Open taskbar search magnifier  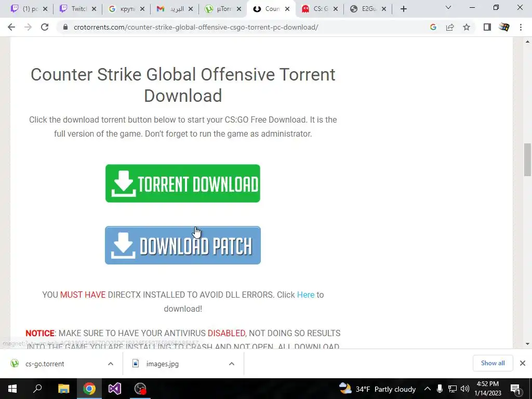37,389
